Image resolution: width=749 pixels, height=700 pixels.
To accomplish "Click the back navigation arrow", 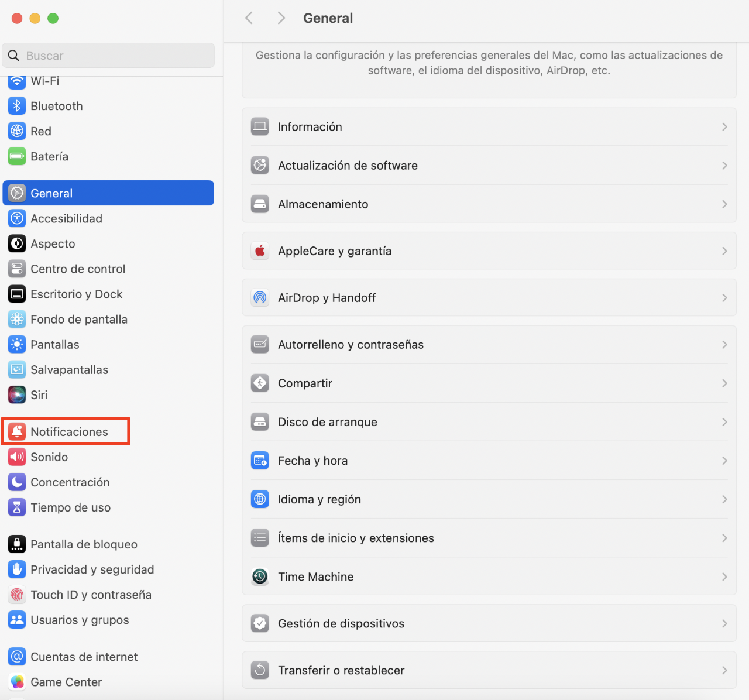I will [249, 18].
